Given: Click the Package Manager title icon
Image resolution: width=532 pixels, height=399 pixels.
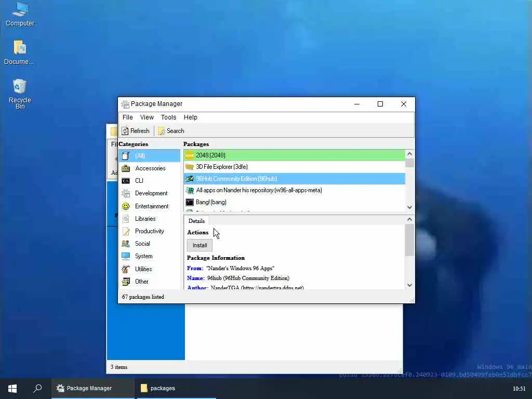Looking at the screenshot, I should 125,104.
